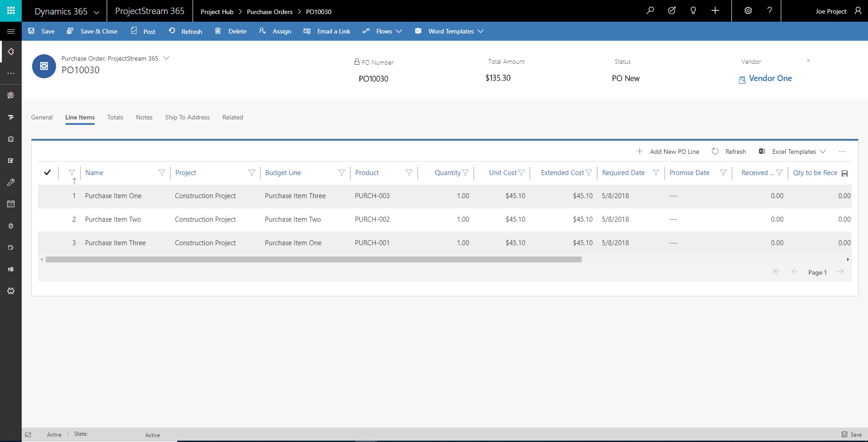Click Email a Link
The height and width of the screenshot is (442, 868).
327,31
